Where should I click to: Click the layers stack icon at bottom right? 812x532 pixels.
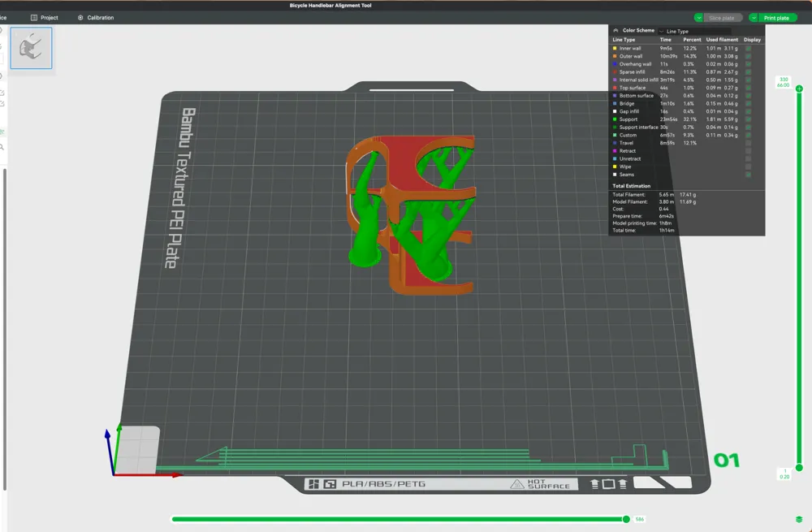point(799,519)
